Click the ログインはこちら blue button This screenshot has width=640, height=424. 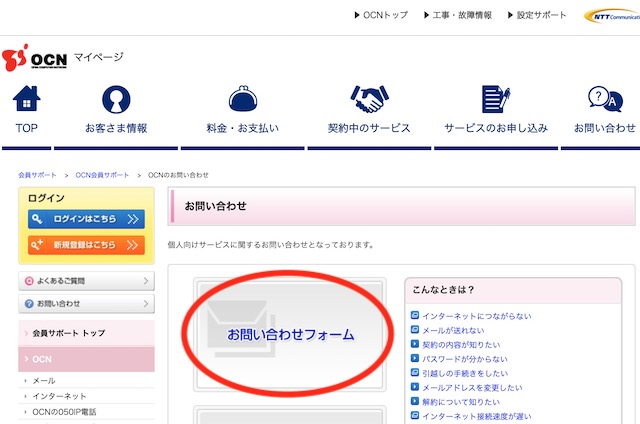pyautogui.click(x=86, y=219)
